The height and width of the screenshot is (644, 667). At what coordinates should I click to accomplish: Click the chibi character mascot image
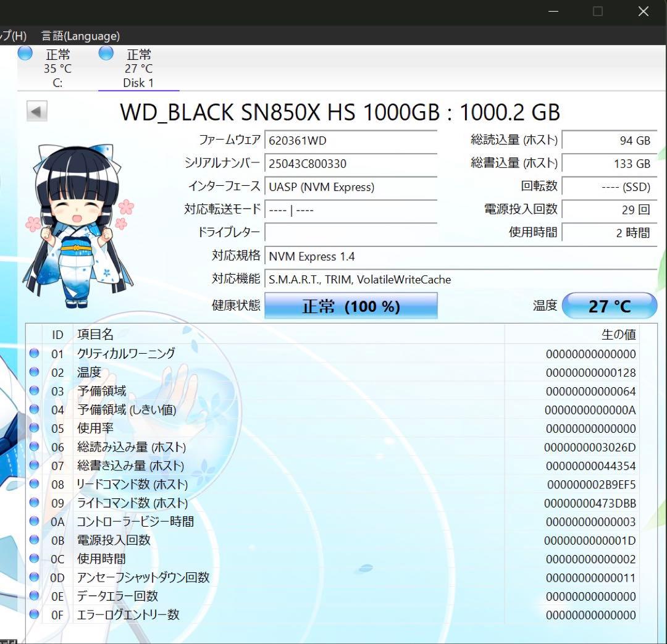click(x=78, y=225)
